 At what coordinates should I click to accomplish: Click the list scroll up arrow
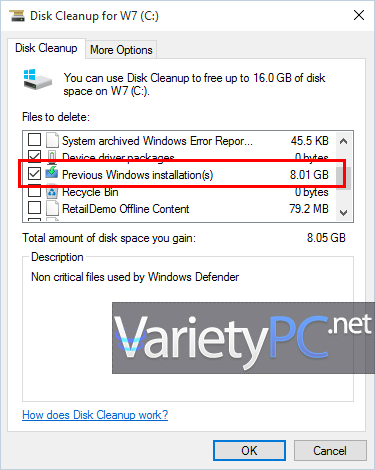pos(343,141)
